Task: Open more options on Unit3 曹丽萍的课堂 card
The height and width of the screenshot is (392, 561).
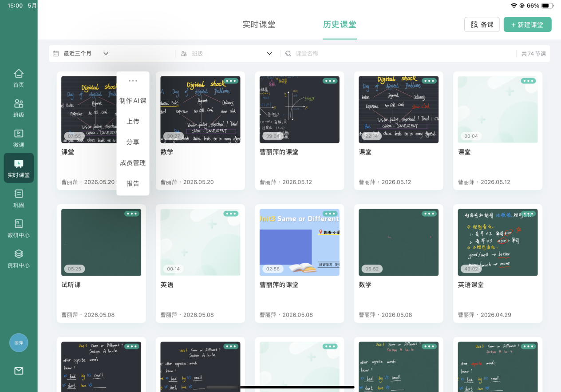Action: pos(330,214)
